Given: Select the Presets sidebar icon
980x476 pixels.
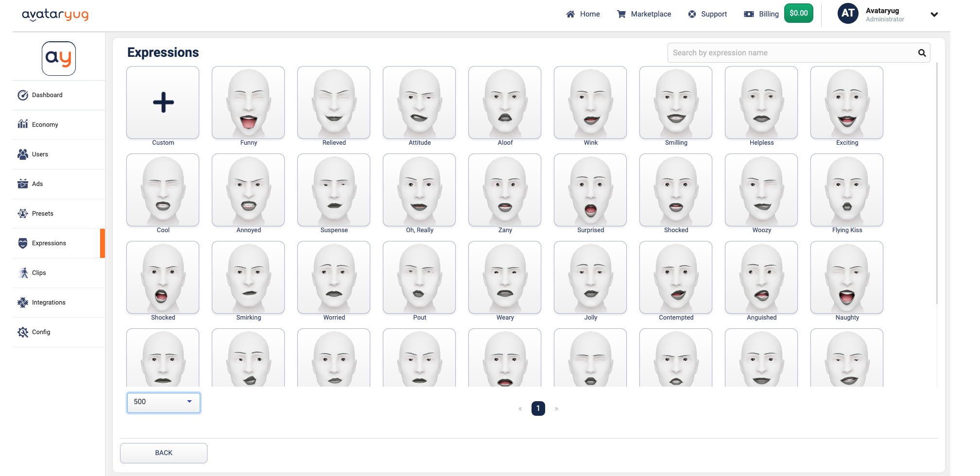Looking at the screenshot, I should coord(23,213).
